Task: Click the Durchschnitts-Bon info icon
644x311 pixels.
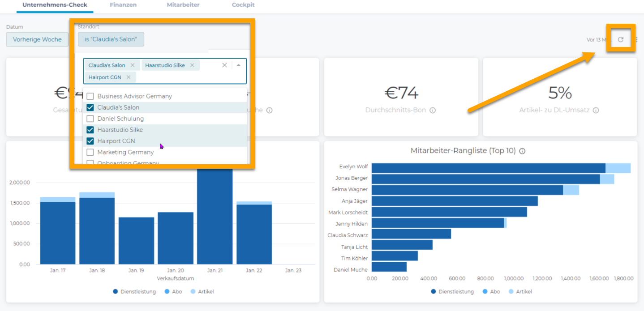Action: 433,110
